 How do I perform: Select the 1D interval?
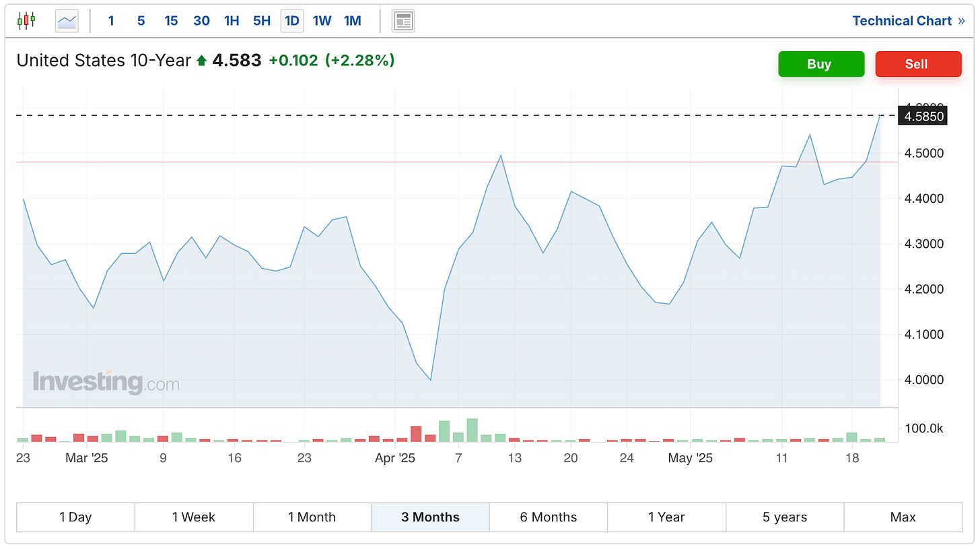[292, 21]
